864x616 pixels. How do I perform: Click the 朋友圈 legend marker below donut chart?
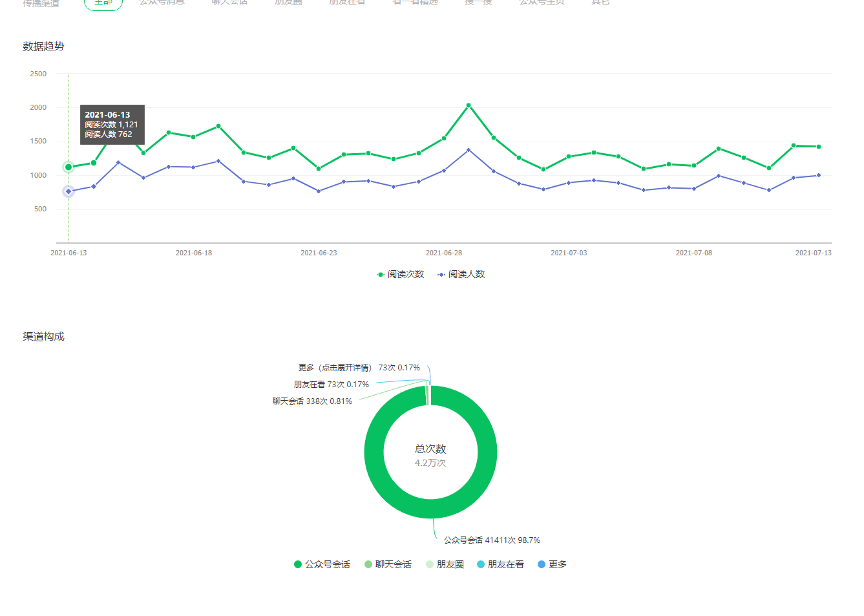click(x=430, y=565)
